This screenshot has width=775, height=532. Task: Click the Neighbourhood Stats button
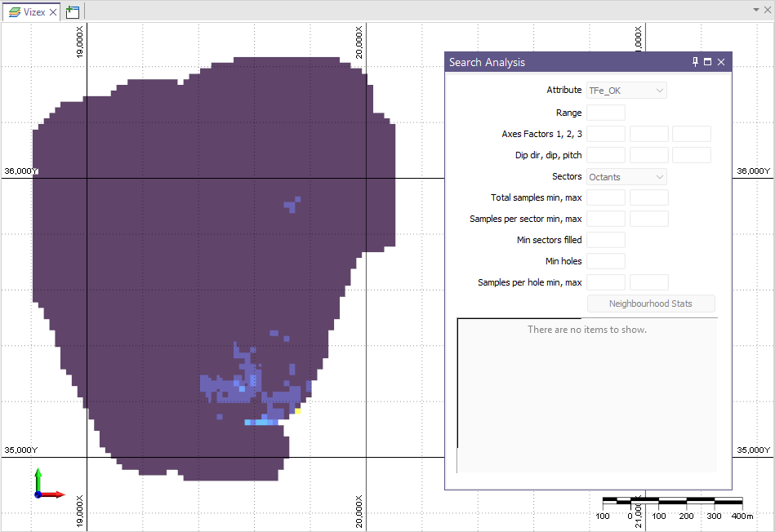[x=650, y=304]
